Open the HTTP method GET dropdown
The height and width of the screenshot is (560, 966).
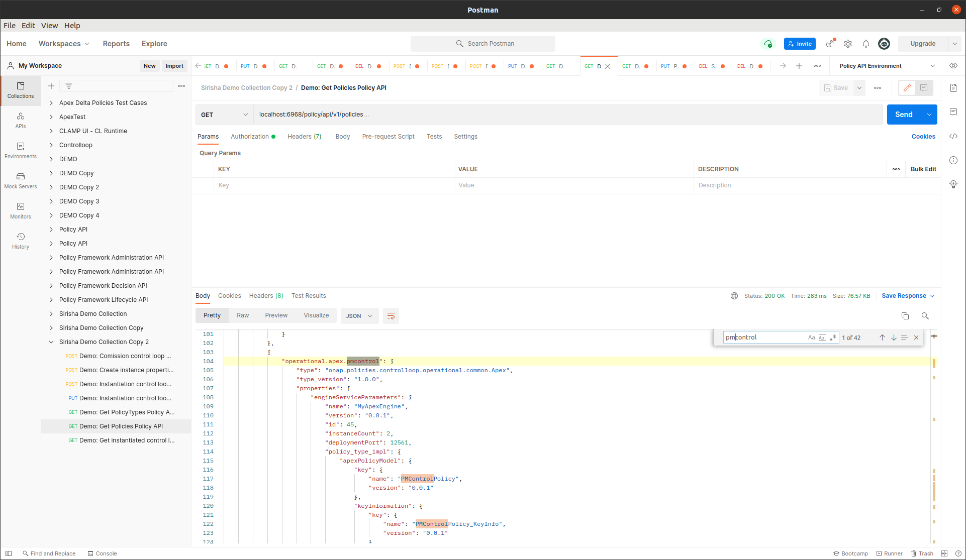pyautogui.click(x=224, y=115)
